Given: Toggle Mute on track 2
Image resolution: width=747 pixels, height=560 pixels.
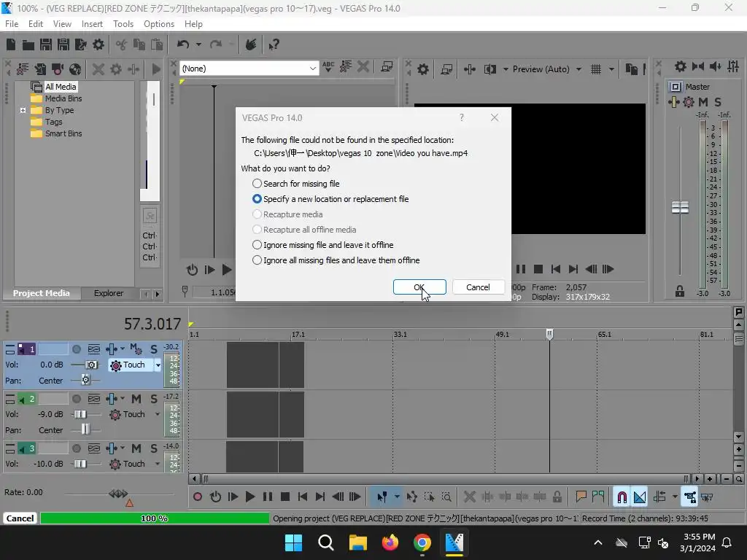Looking at the screenshot, I should pyautogui.click(x=136, y=399).
